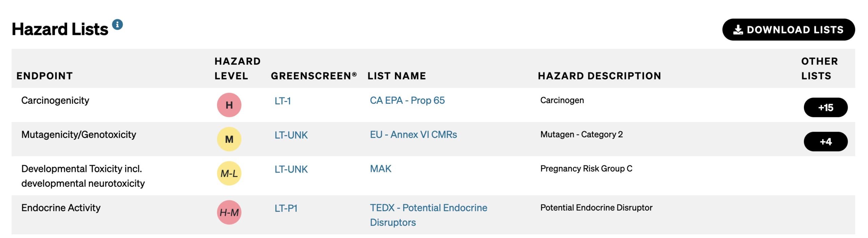Click the yellow M-L hazard level badge
This screenshot has width=868, height=238.
tap(229, 174)
